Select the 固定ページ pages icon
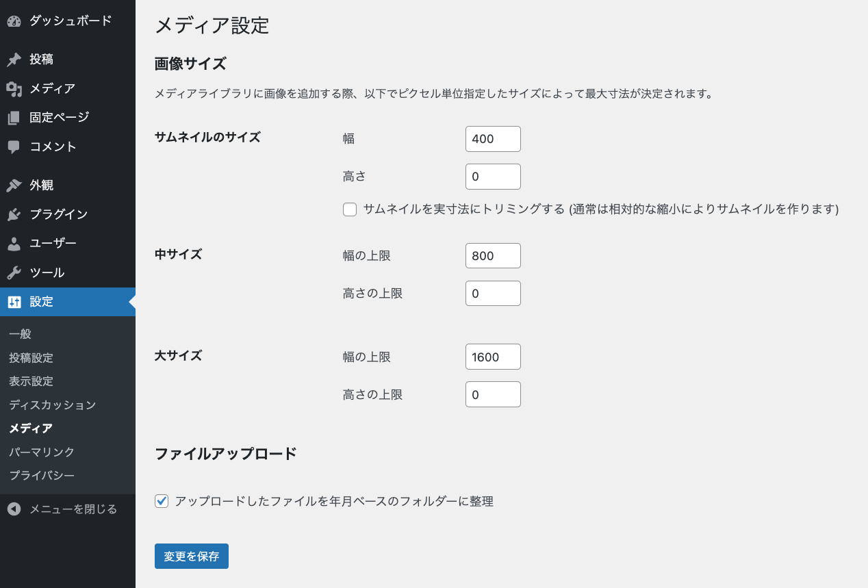The height and width of the screenshot is (588, 868). (14, 118)
